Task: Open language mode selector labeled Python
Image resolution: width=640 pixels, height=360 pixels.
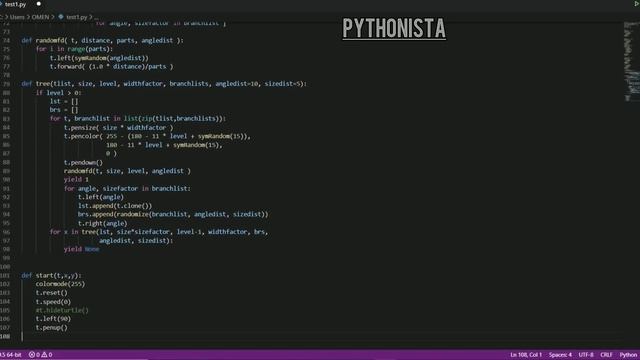Action: click(x=628, y=355)
